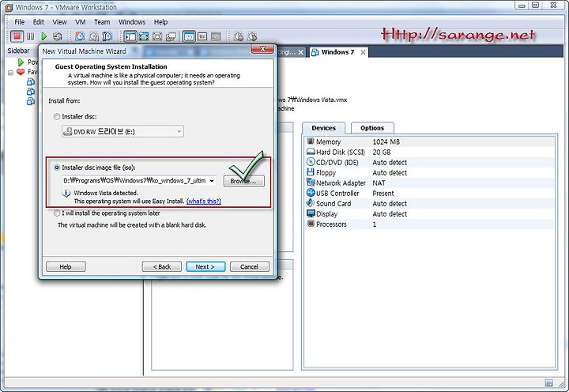The width and height of the screenshot is (569, 392).
Task: Open the VM menu
Action: coord(80,22)
